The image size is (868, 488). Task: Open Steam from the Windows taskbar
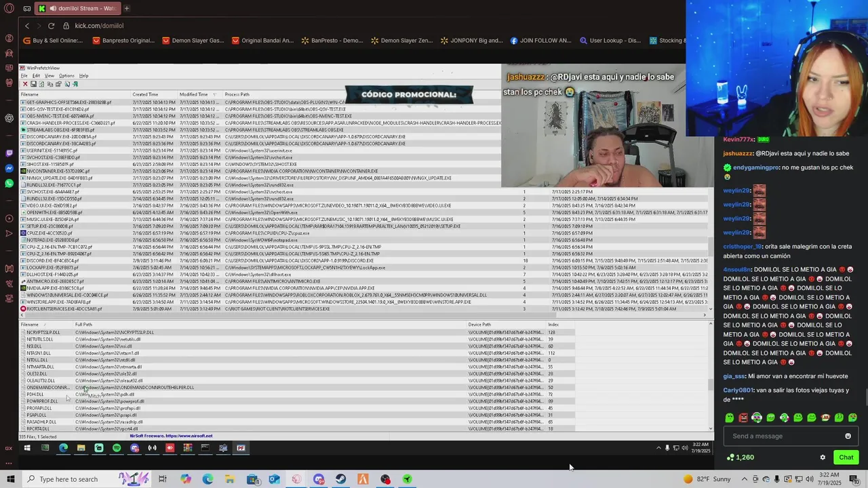340,479
